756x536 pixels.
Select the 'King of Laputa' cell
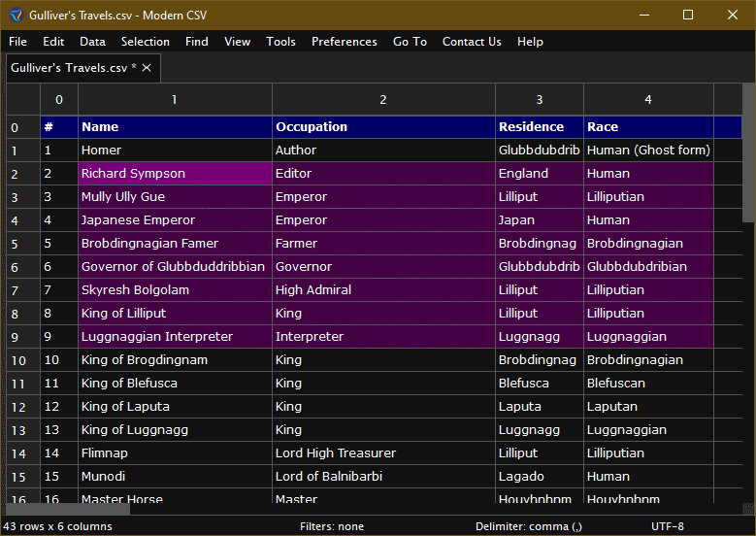175,406
